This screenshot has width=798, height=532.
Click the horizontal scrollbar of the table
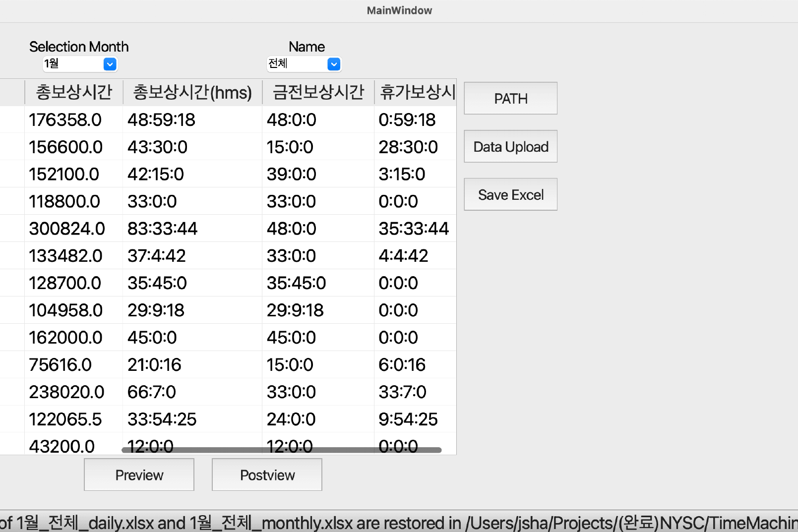282,450
